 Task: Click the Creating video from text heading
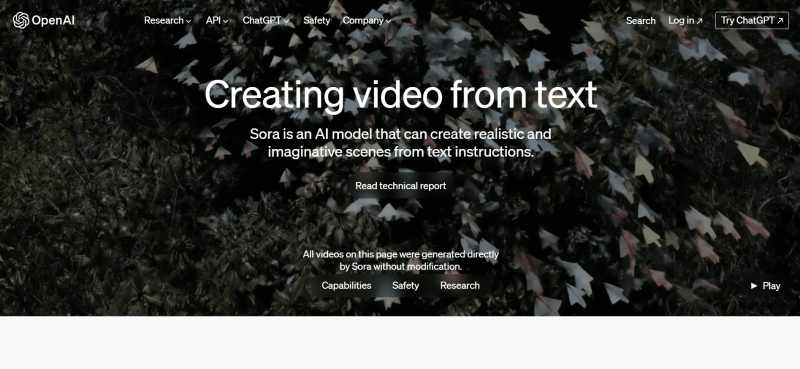pos(401,95)
